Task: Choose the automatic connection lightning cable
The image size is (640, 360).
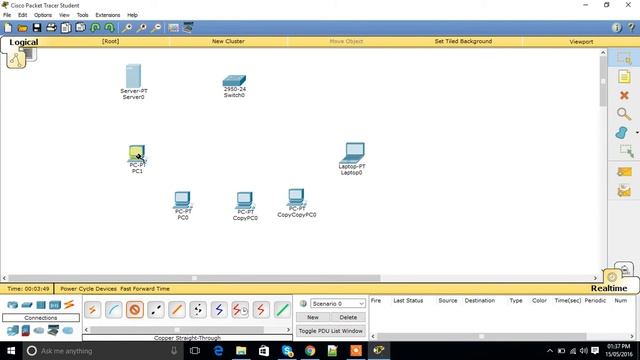Action: point(93,310)
